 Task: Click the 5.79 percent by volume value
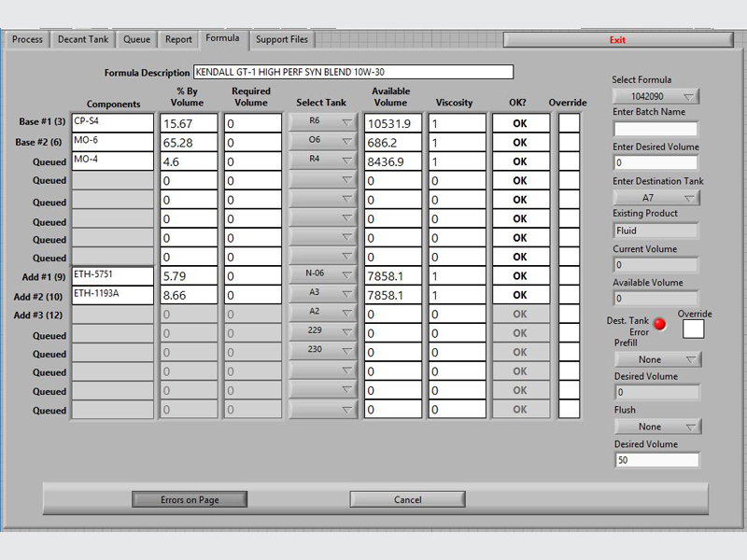189,275
